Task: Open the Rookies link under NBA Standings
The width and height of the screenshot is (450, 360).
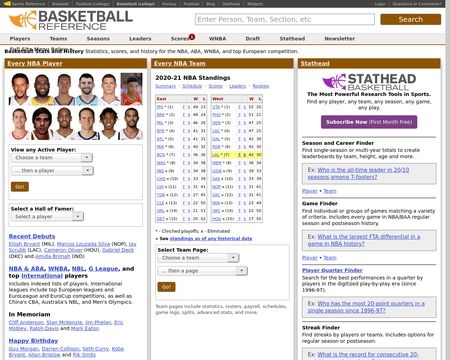Action: point(261,86)
